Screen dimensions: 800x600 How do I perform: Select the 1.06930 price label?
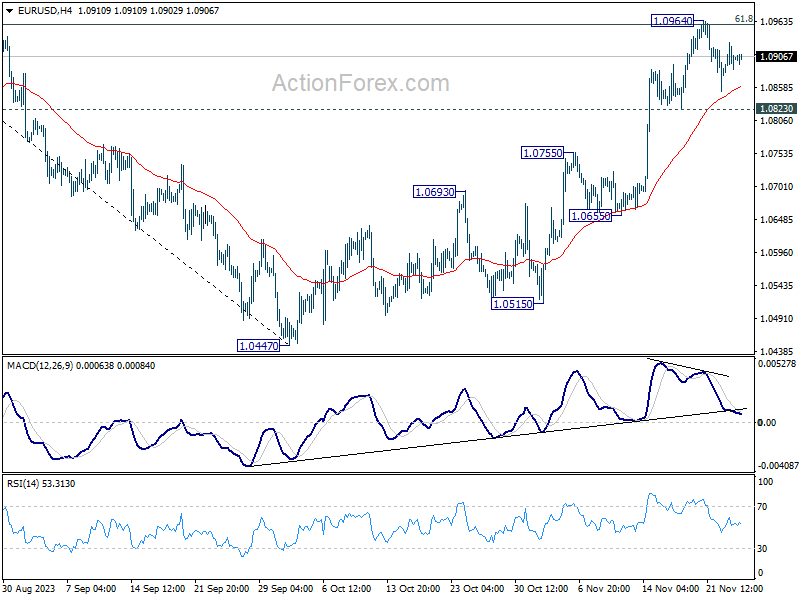(434, 192)
